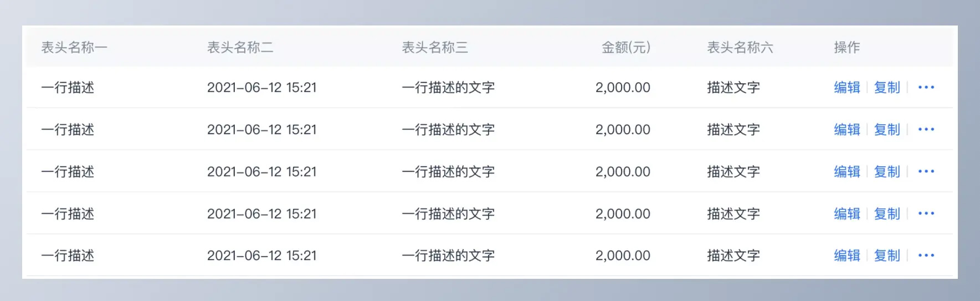Screen dimensions: 980x301
Task: Open the more-actions ellipsis in second row
Action: (926, 130)
